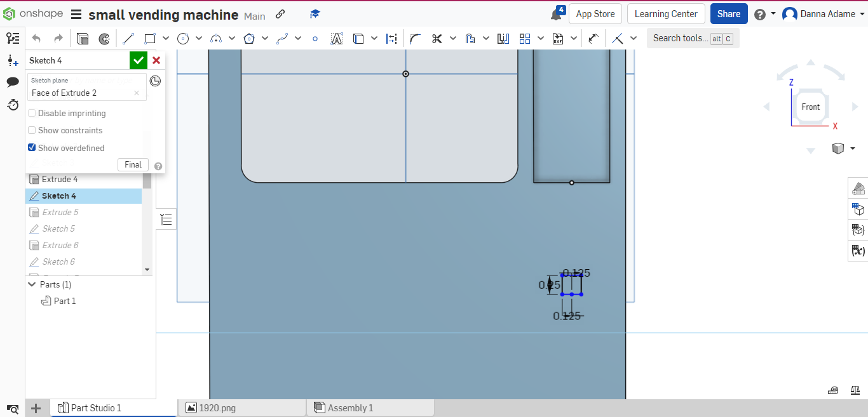Open the Sketch text tool

click(x=337, y=38)
